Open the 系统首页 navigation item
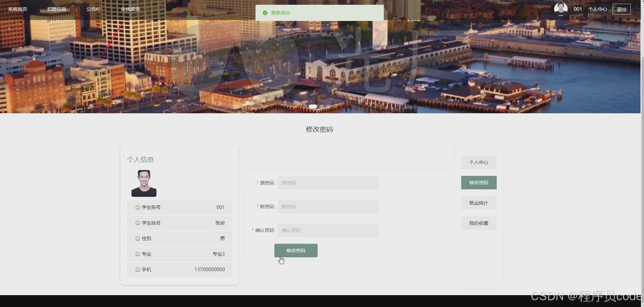Screen dimensions: 644x307 (x=18, y=9)
